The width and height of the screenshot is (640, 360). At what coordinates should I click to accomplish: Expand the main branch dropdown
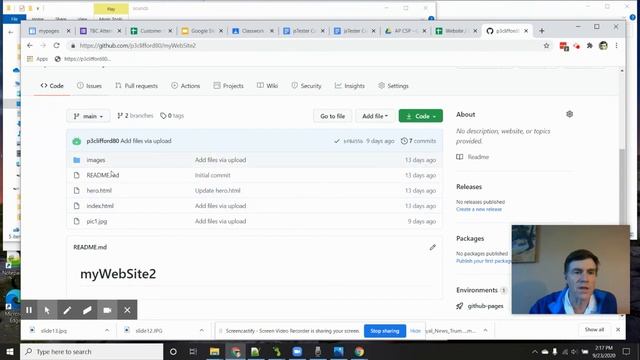tap(88, 116)
